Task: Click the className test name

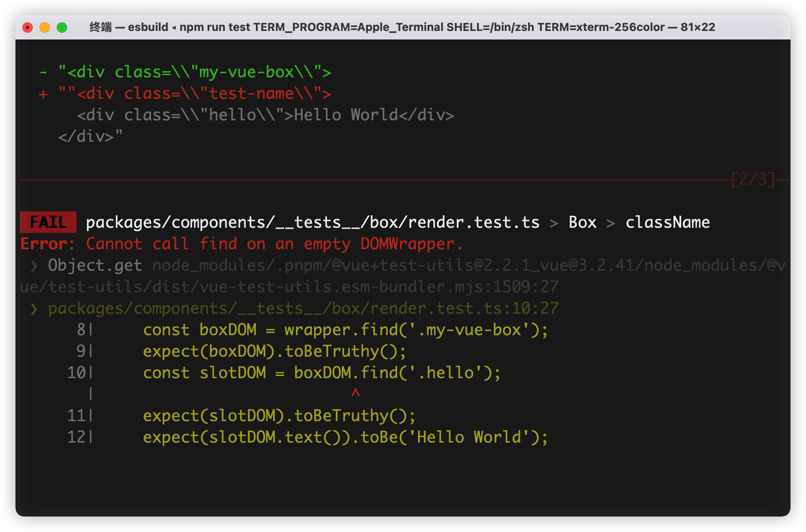Action: [667, 223]
